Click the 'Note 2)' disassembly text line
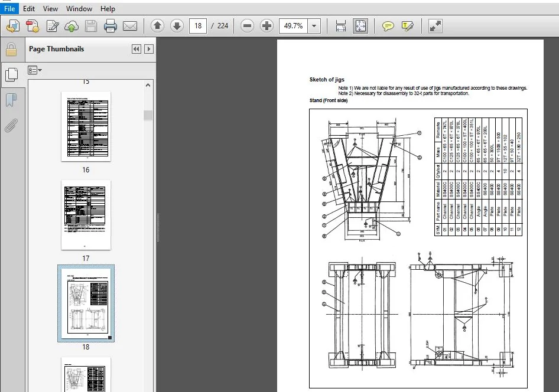Viewport: 559px width, 392px height. pos(404,93)
